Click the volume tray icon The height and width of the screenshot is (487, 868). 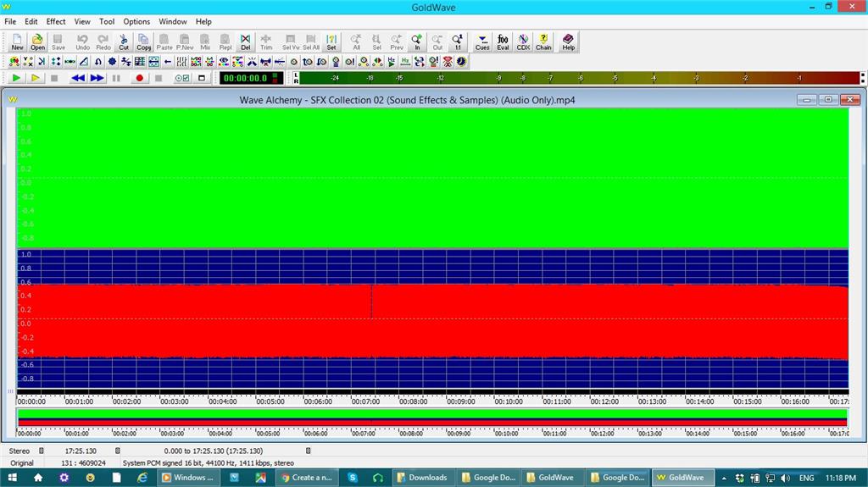tap(785, 478)
